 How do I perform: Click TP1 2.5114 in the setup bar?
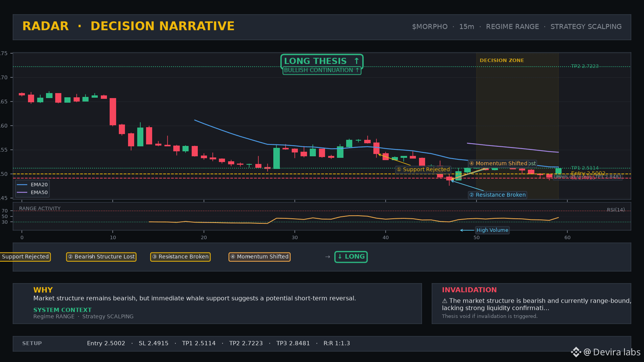[x=199, y=344]
